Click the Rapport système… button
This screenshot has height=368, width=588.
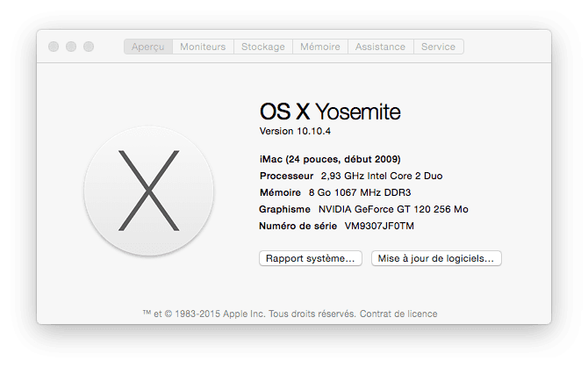pyautogui.click(x=311, y=258)
